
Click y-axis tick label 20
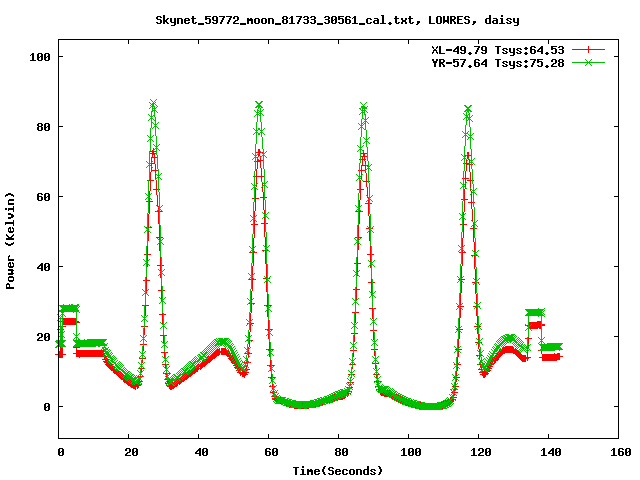coord(43,337)
